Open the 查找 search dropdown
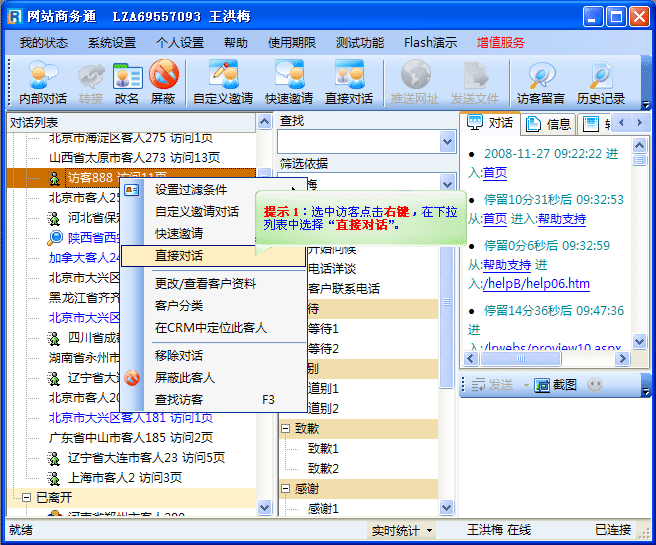656x545 pixels. click(x=447, y=142)
